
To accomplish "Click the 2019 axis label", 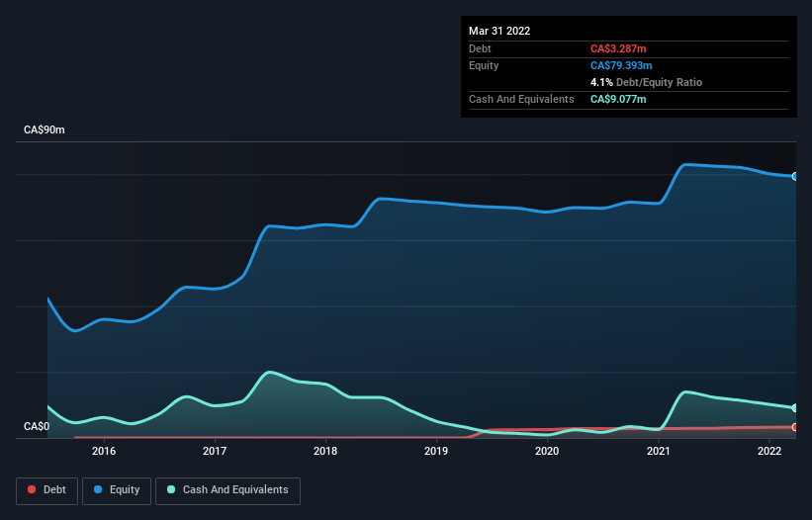I will [436, 451].
